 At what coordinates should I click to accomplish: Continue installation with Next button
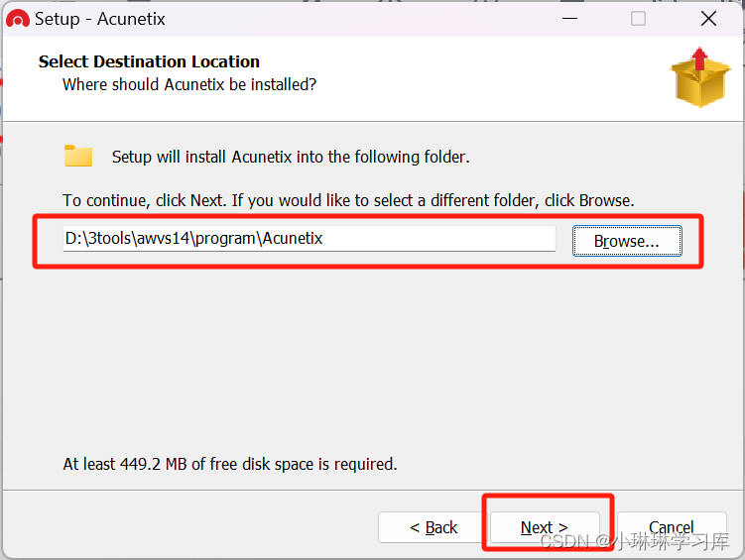click(x=545, y=527)
